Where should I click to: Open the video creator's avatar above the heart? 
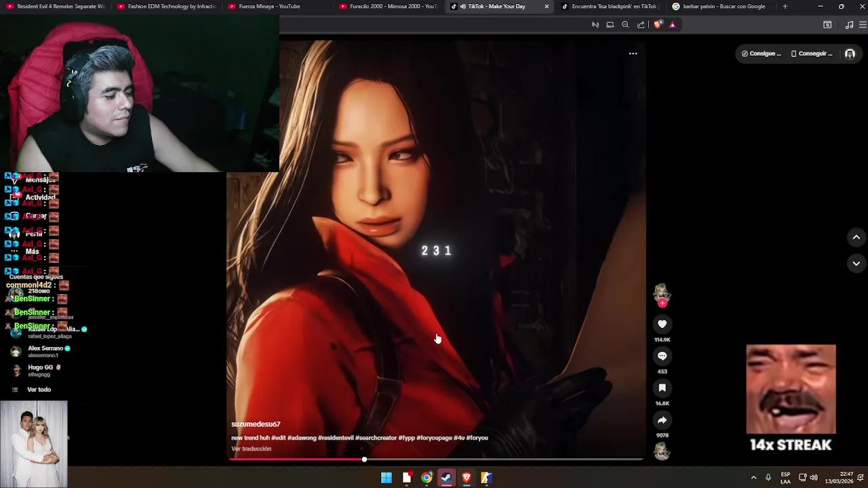click(x=662, y=292)
